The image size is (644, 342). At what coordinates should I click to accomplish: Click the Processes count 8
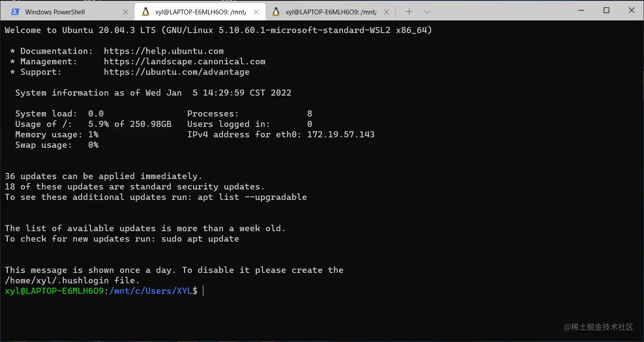(310, 114)
